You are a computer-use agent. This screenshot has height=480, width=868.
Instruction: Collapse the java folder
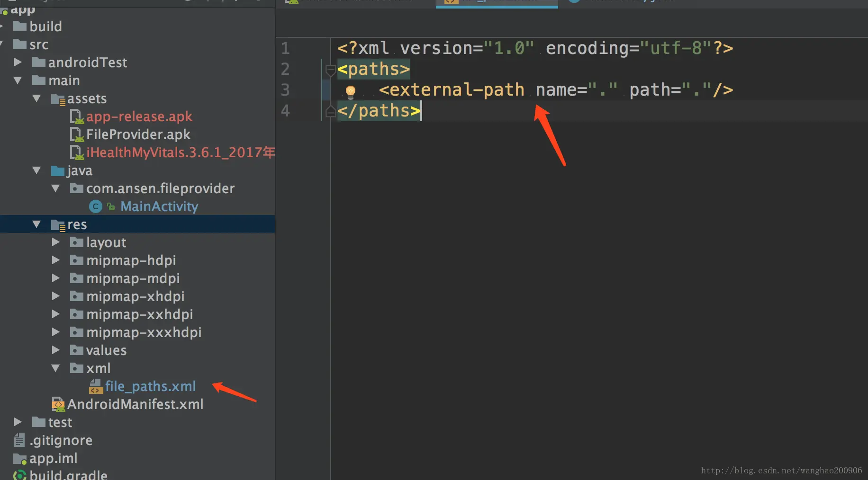point(36,170)
